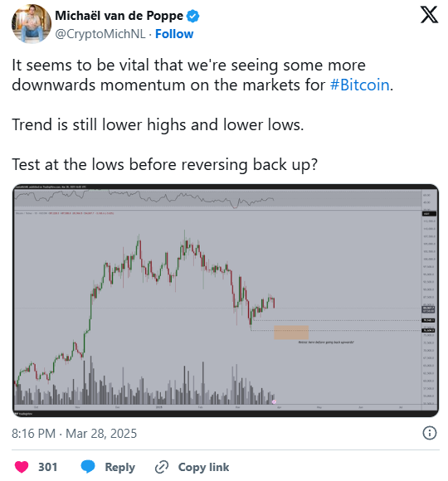Like the tweet with the heart icon
The height and width of the screenshot is (481, 448).
pos(22,467)
